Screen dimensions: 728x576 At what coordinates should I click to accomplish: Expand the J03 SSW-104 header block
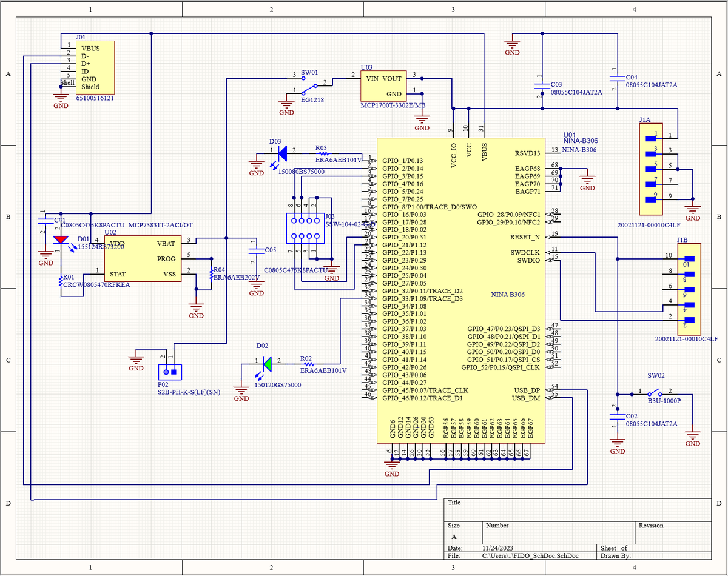(305, 227)
